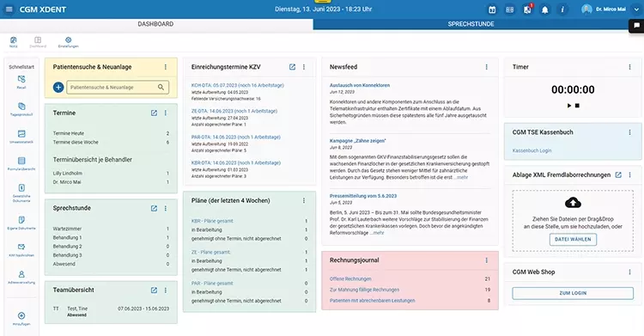Open news 'Austausch von Konnektoren'
The image size is (644, 336).
pos(360,85)
